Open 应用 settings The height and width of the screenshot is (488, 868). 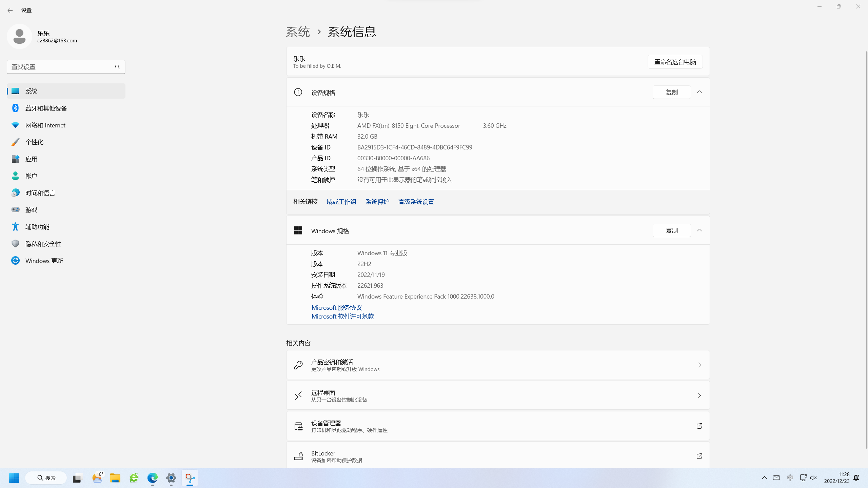pyautogui.click(x=66, y=159)
